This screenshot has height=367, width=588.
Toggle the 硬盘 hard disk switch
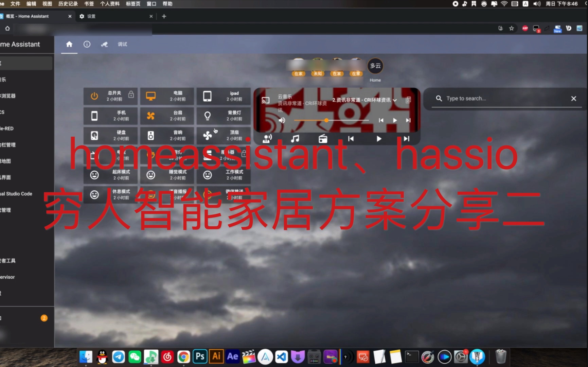coord(110,135)
